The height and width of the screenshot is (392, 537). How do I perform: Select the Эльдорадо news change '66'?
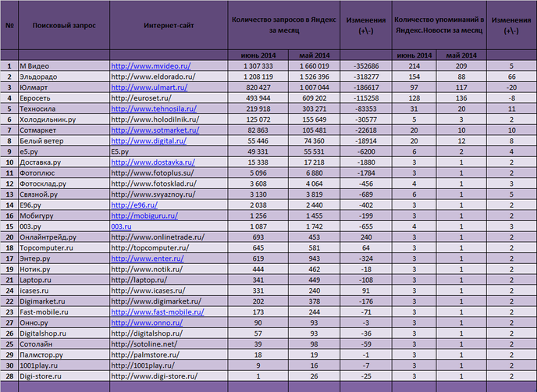(x=512, y=77)
